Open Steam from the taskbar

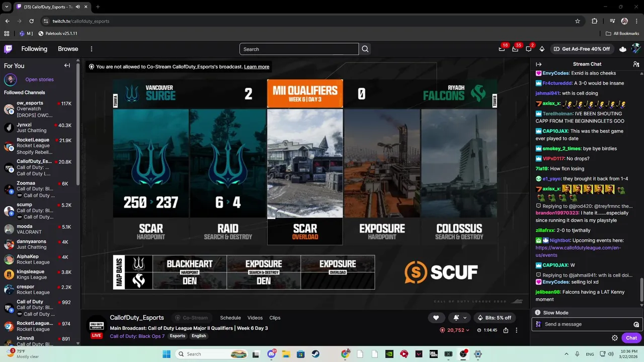[315, 354]
